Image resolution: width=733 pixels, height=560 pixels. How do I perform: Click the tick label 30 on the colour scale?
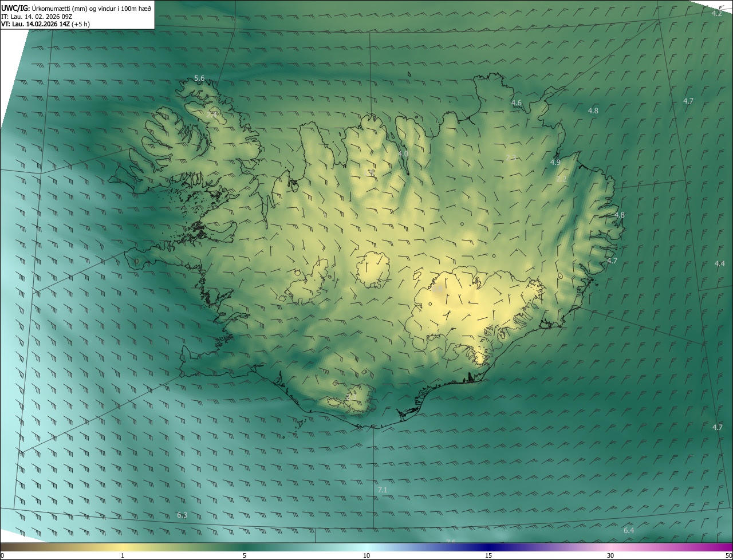610,555
